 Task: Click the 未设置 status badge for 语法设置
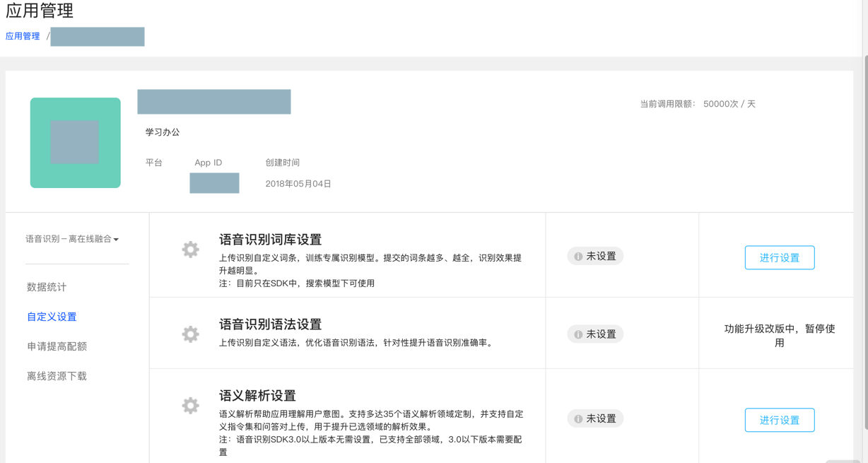point(595,334)
